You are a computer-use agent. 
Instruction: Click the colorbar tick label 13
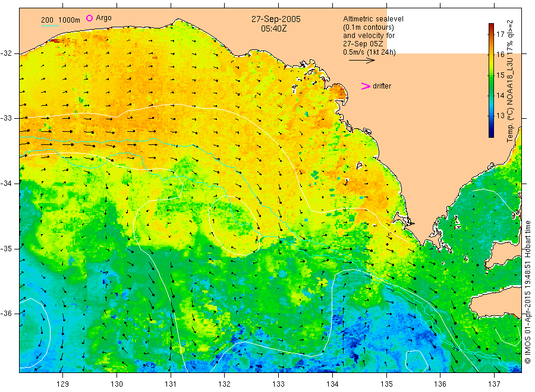tap(500, 116)
